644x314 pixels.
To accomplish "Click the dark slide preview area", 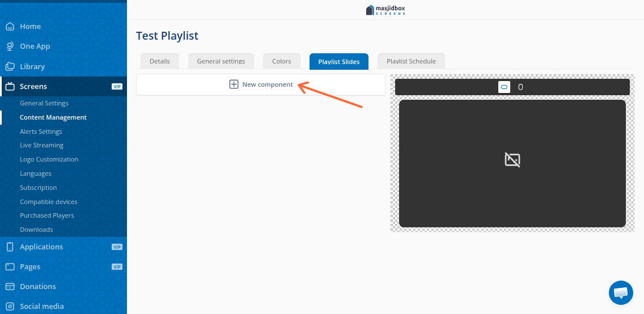I will 512,163.
